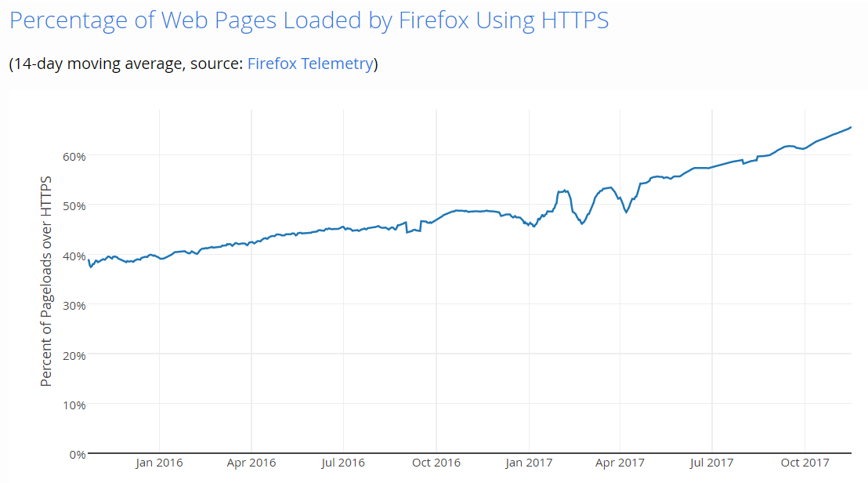Select the 50% y-axis label

coord(74,206)
